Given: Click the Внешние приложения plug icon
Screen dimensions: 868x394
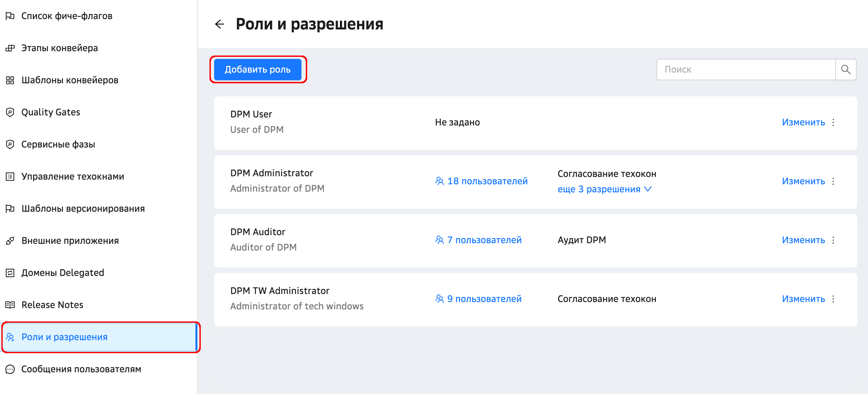Looking at the screenshot, I should (10, 241).
